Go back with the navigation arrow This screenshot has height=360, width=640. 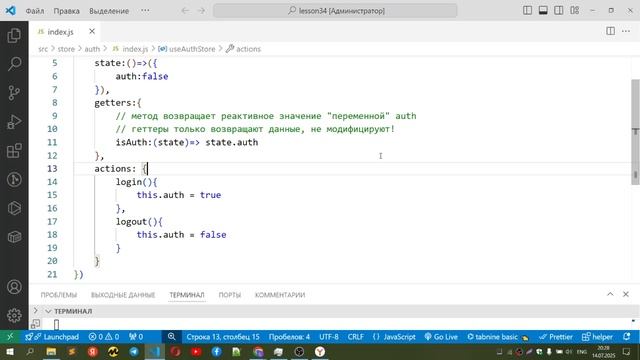pos(185,11)
